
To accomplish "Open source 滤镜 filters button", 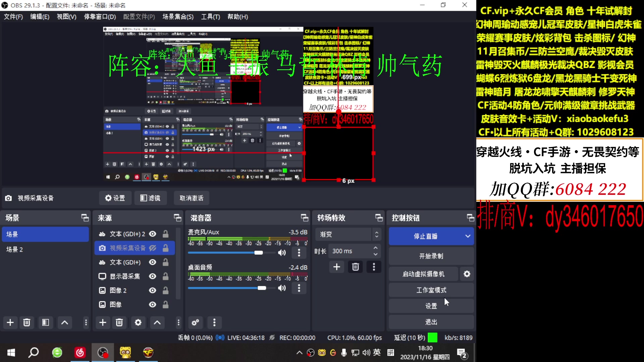I will pos(150,198).
